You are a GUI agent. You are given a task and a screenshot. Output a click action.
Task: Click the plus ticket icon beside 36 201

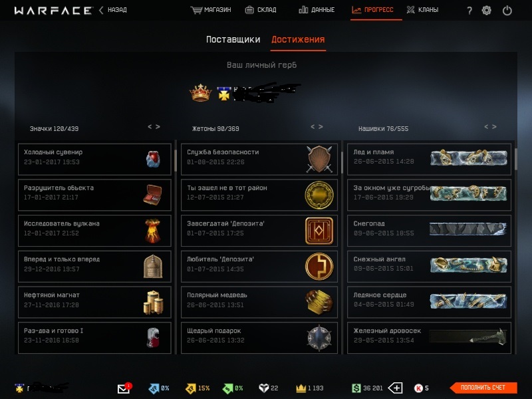[x=395, y=388]
